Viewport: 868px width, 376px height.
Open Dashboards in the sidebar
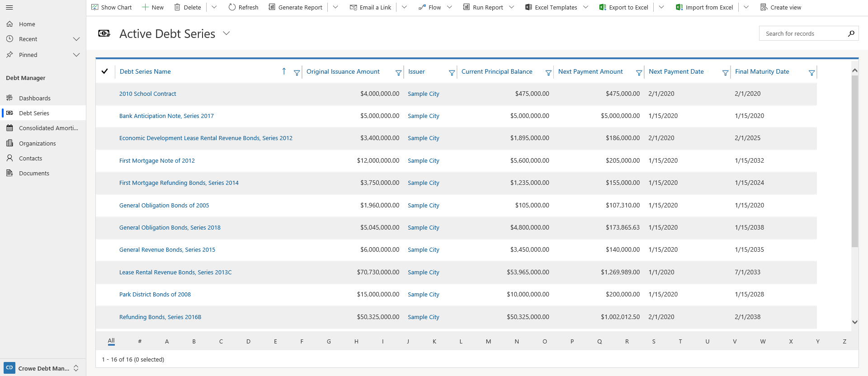pyautogui.click(x=35, y=98)
